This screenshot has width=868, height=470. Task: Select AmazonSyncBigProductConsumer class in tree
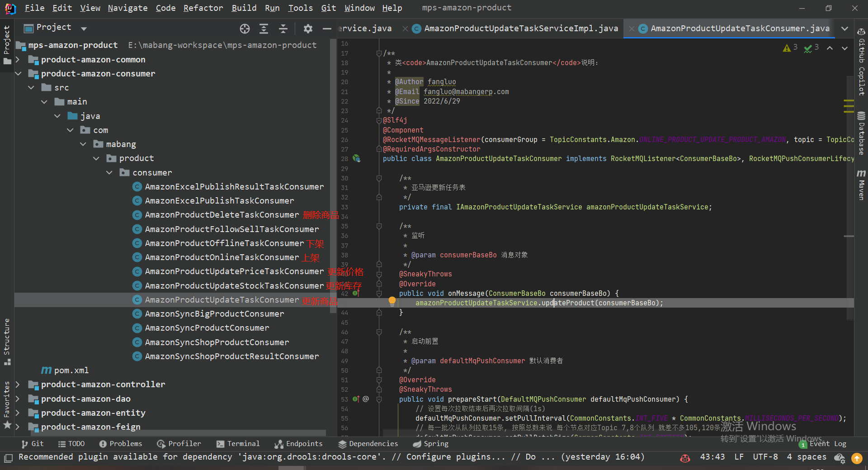(214, 314)
